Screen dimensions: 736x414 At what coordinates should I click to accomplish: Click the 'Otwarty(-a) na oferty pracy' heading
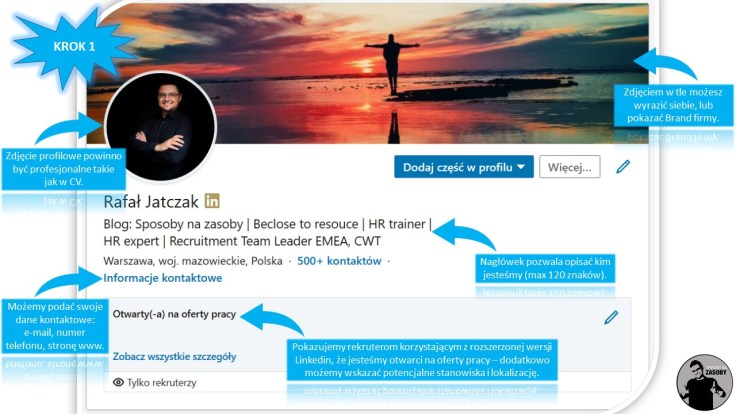click(x=174, y=314)
